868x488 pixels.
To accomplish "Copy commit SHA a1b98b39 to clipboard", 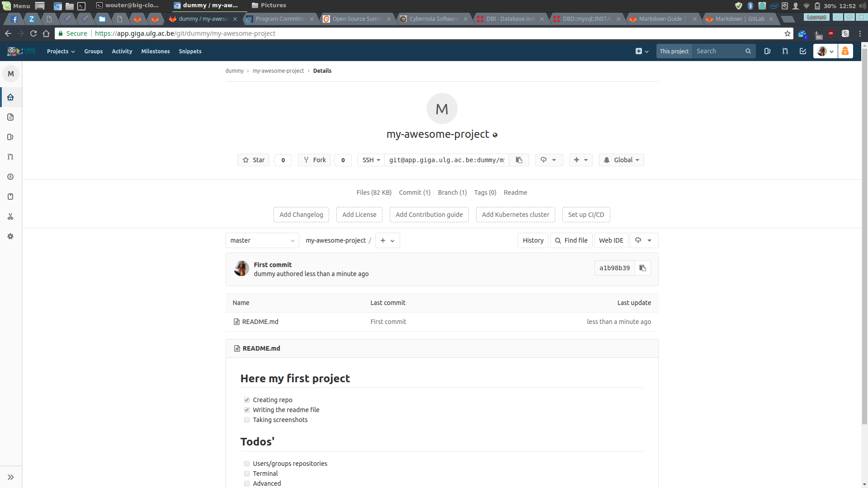I will (642, 268).
